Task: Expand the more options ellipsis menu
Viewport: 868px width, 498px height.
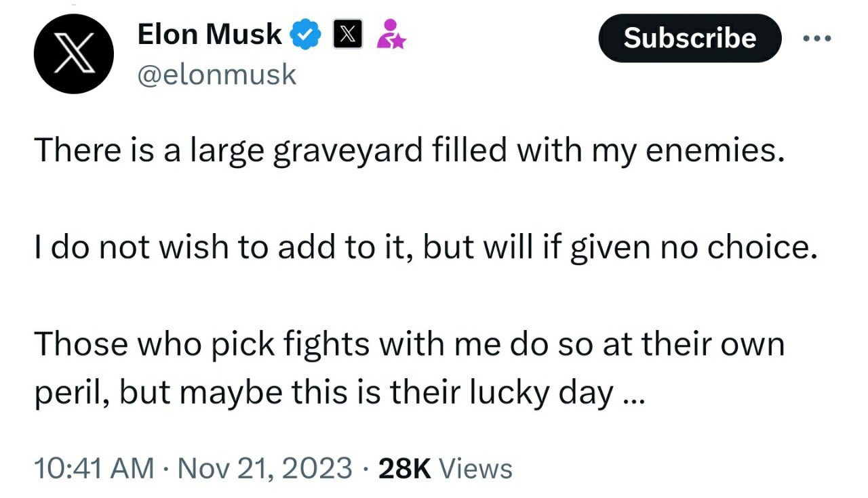Action: (x=816, y=39)
